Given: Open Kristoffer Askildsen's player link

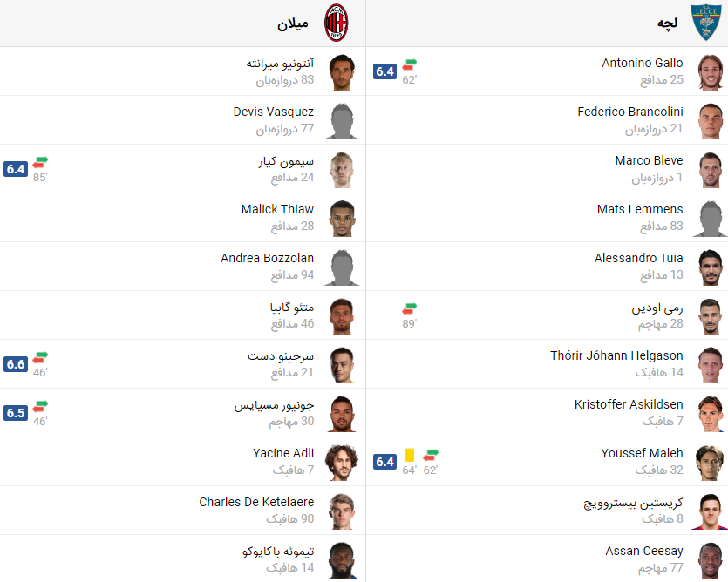Looking at the screenshot, I should point(629,404).
